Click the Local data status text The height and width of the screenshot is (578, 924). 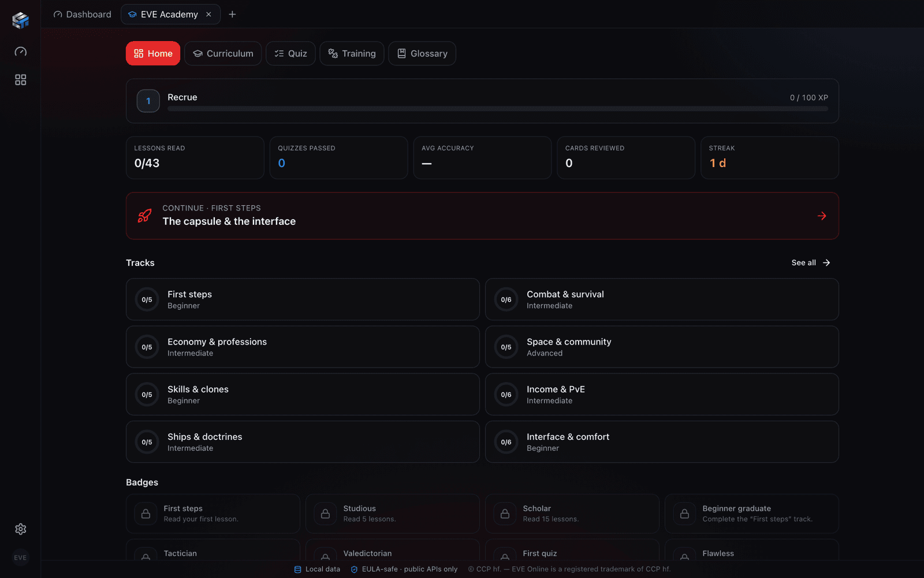[323, 569]
